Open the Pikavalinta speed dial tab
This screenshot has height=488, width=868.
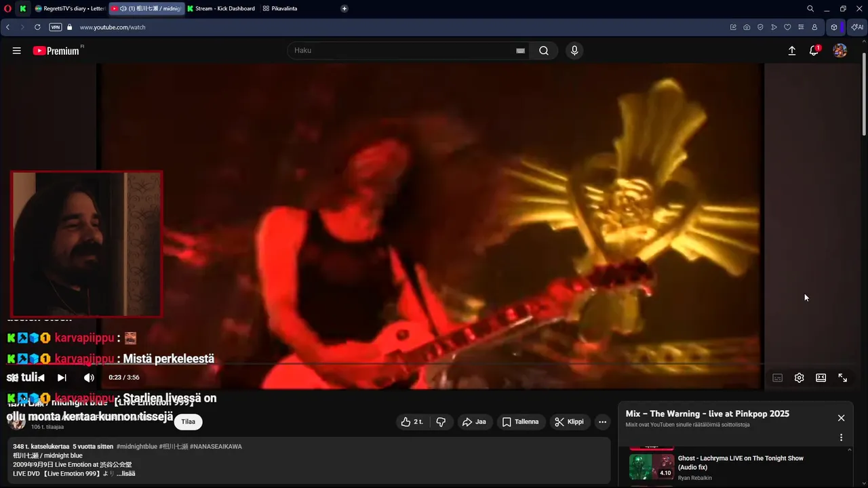coord(280,9)
